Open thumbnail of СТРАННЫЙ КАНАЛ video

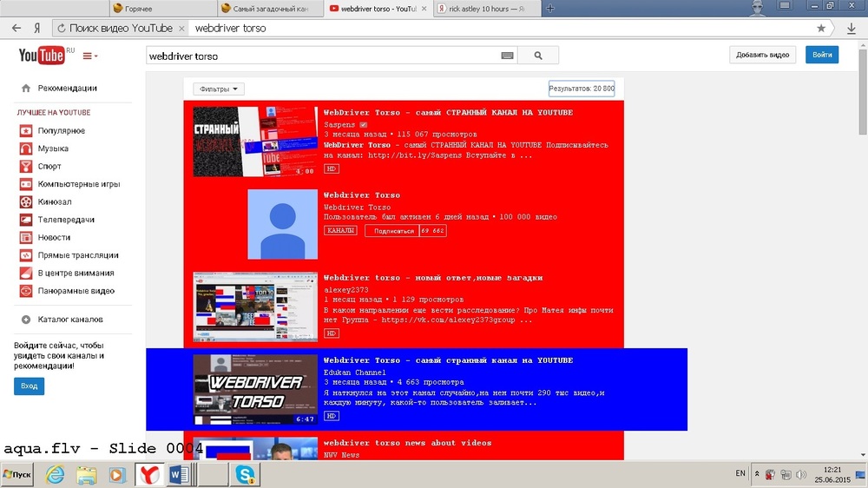(255, 142)
